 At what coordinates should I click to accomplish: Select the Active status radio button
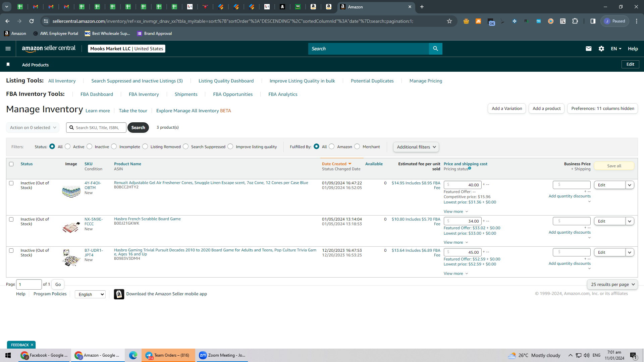click(68, 146)
